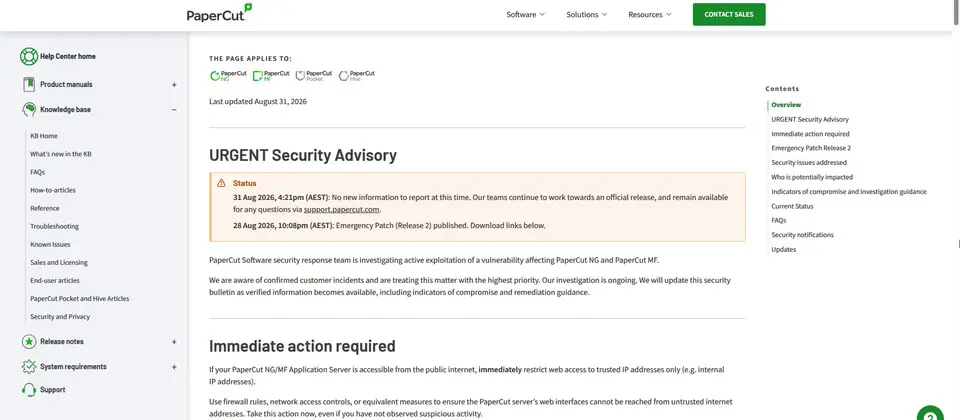Collapse the Knowledge base section
The image size is (960, 420).
(x=174, y=110)
